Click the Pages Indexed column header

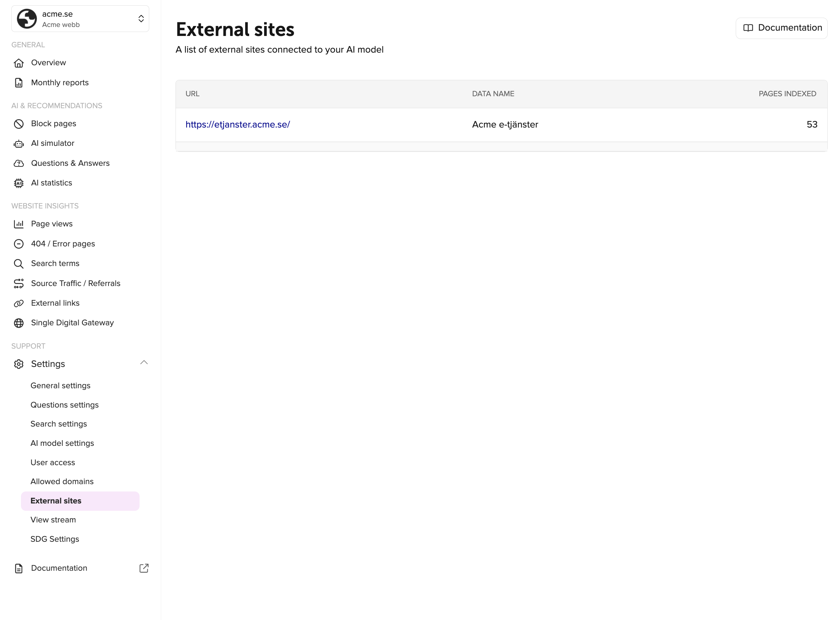[787, 94]
